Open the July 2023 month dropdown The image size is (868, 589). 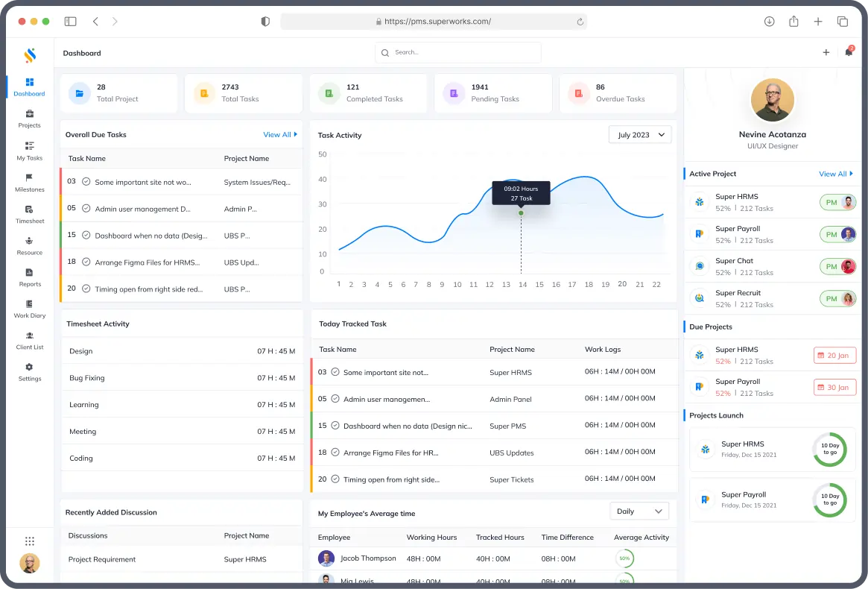[639, 134]
